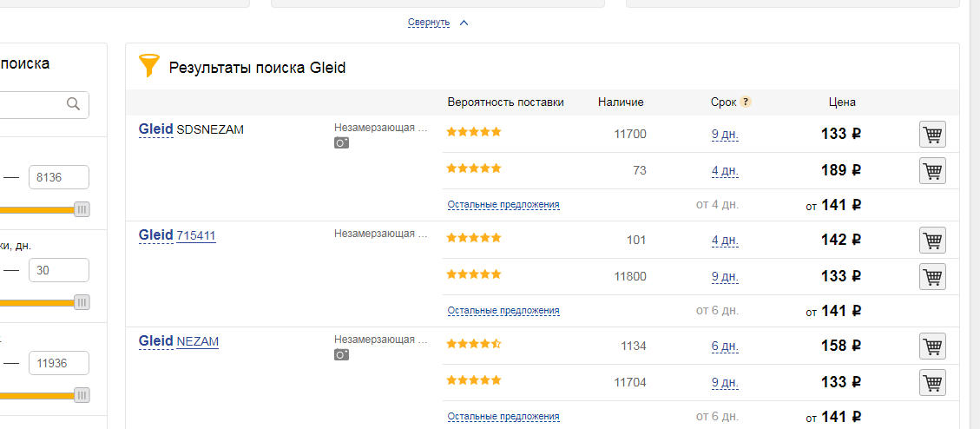Open the NEZAM part number link
Screen dimensions: 980x429
[198, 341]
